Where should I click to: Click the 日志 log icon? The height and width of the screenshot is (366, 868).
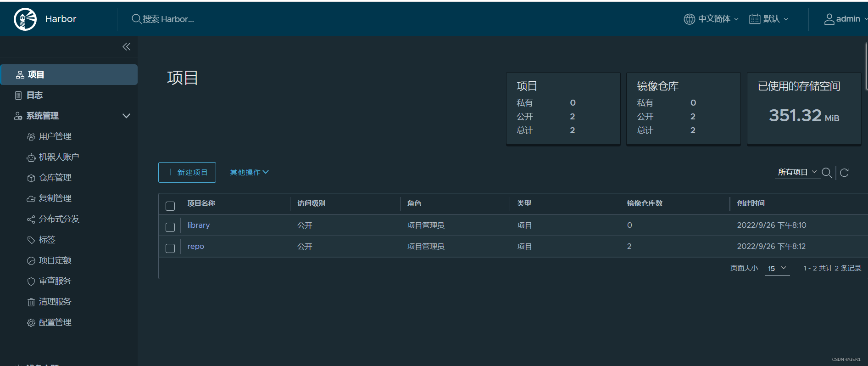point(18,96)
